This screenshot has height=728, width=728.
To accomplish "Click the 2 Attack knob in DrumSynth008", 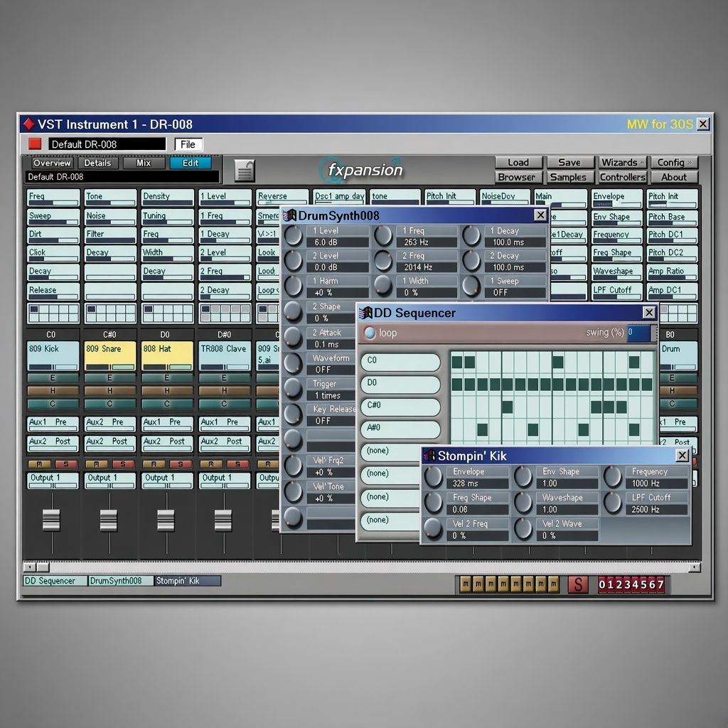I will tap(293, 338).
